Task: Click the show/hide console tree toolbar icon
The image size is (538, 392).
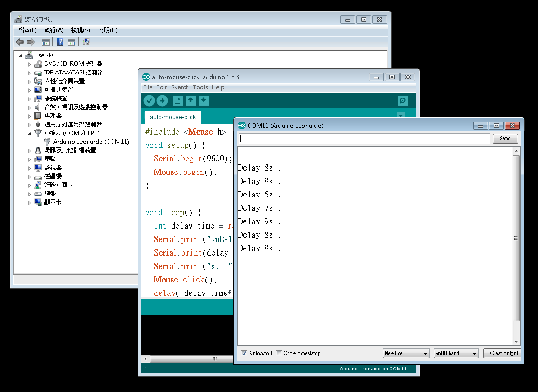Action: point(45,42)
